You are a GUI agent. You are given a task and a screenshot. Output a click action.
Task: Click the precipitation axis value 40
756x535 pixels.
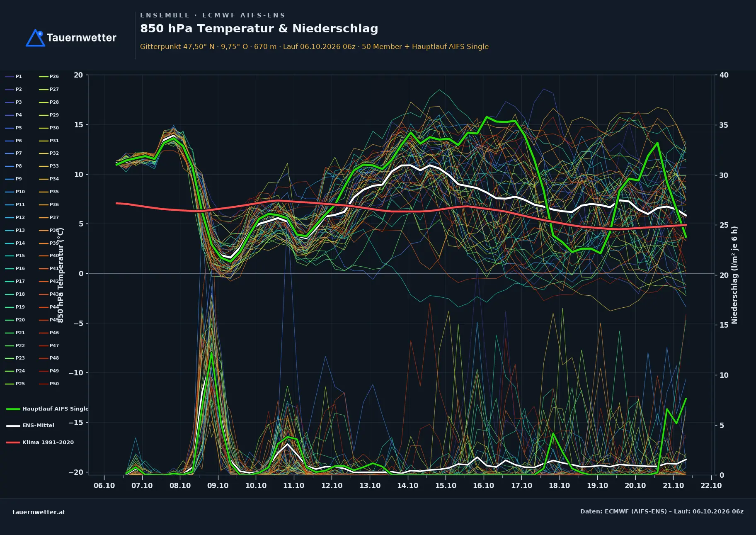click(x=724, y=75)
